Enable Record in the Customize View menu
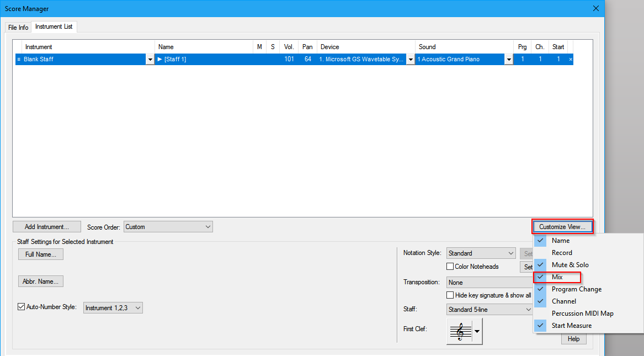This screenshot has width=644, height=356. tap(562, 253)
